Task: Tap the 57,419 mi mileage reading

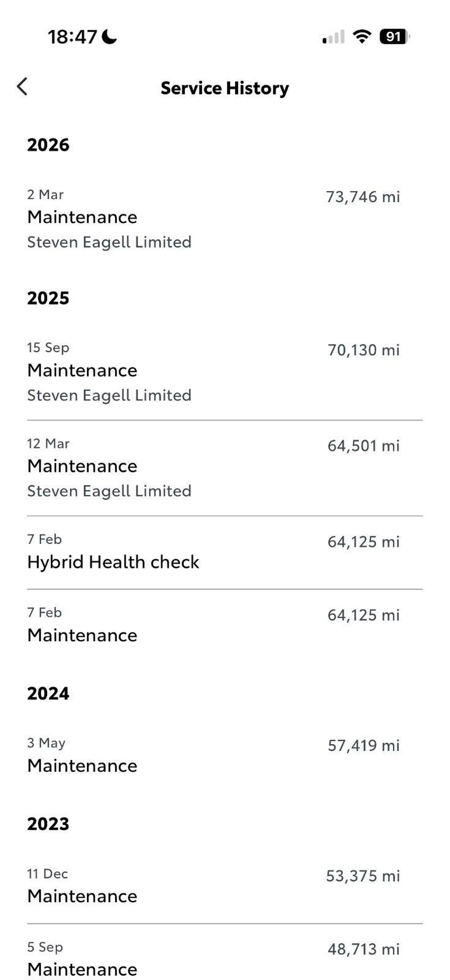Action: click(x=364, y=745)
